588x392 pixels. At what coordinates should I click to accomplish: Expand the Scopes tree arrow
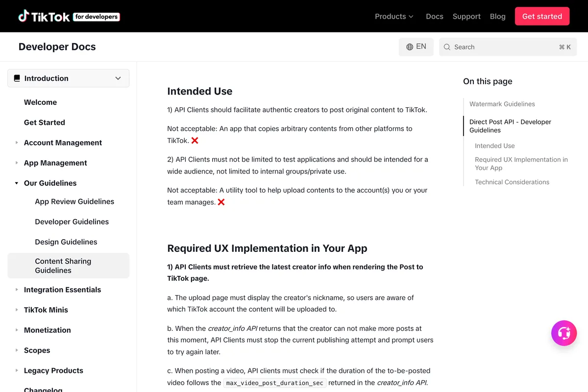pyautogui.click(x=17, y=350)
